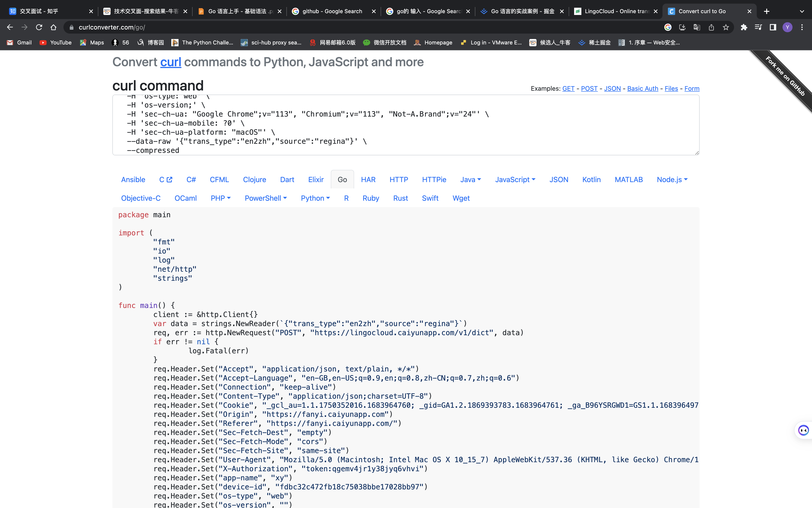Switch to Go 语言的实战案例 - 掘金 tab
Screen dimensions: 812x508
click(x=522, y=11)
